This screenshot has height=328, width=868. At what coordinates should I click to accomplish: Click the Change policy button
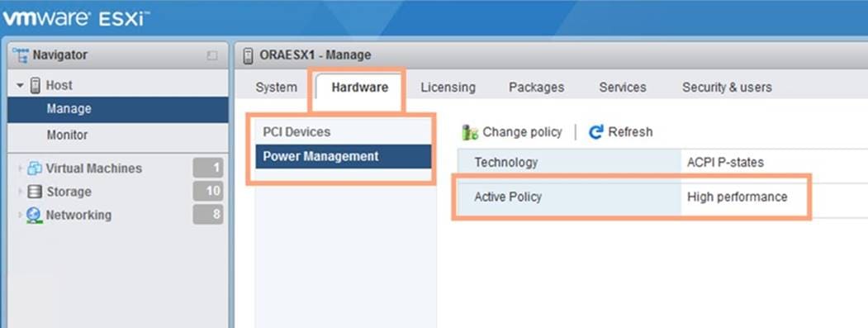click(512, 132)
